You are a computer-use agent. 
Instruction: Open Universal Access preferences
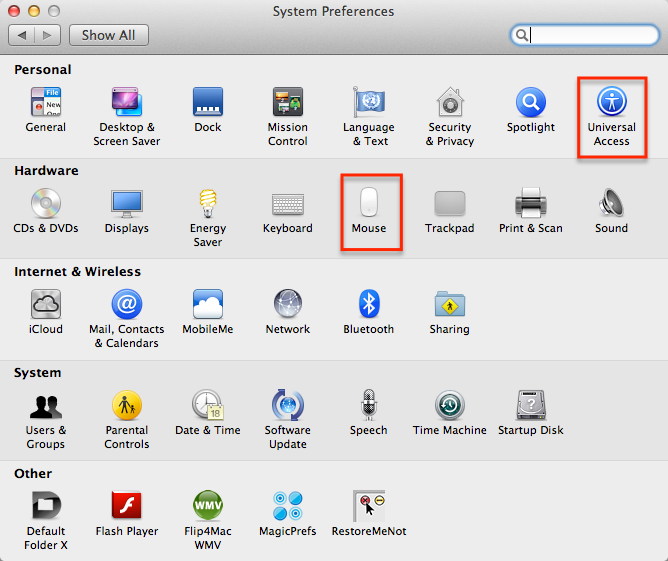(x=611, y=103)
